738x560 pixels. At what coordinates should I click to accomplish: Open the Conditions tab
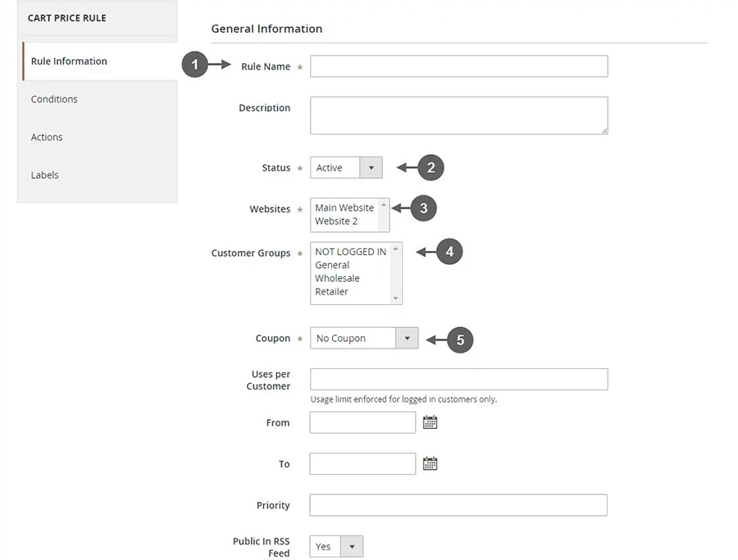[x=54, y=99]
